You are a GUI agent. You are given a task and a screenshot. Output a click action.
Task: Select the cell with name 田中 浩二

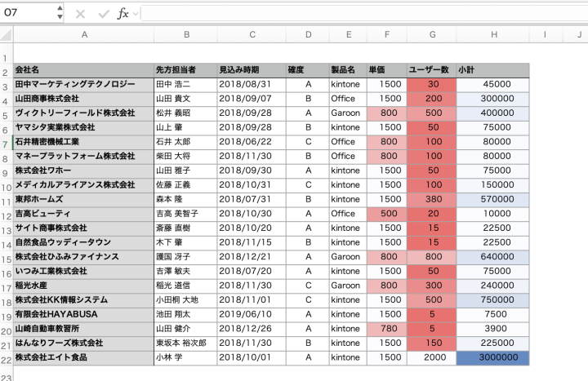click(x=185, y=84)
